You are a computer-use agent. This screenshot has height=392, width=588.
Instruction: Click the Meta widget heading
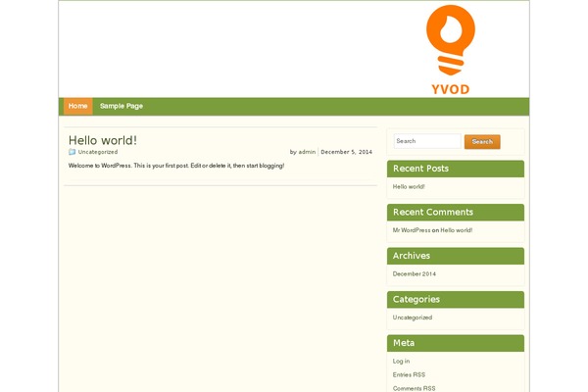[x=404, y=343]
